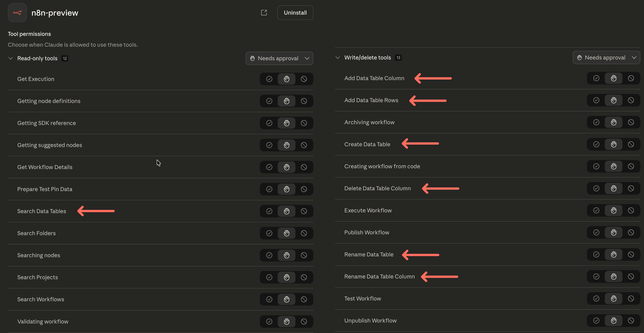The image size is (644, 333).
Task: Click the Rename Data Table Column label
Action: [x=379, y=277]
